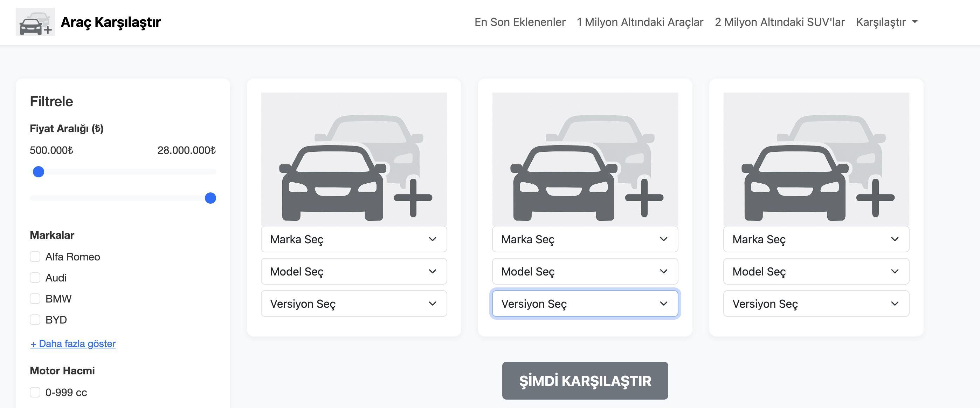Open the middle card's Marka Seç dropdown
The width and height of the screenshot is (980, 408).
(x=585, y=239)
